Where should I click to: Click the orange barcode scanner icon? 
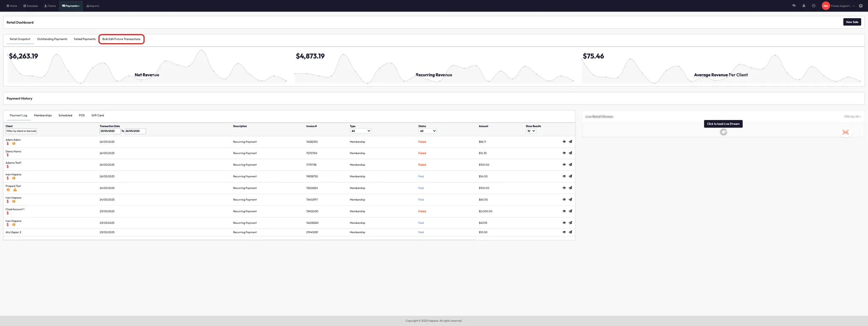pos(846,132)
